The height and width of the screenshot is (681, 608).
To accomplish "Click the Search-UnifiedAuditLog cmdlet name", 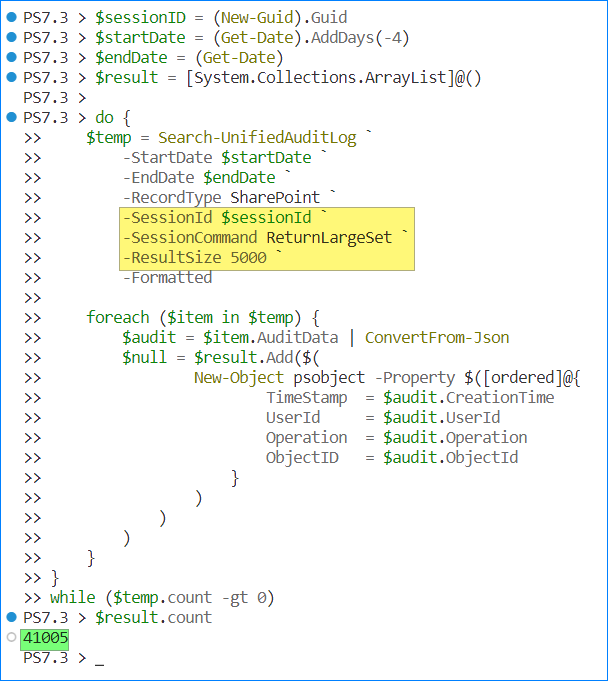I will coord(257,138).
